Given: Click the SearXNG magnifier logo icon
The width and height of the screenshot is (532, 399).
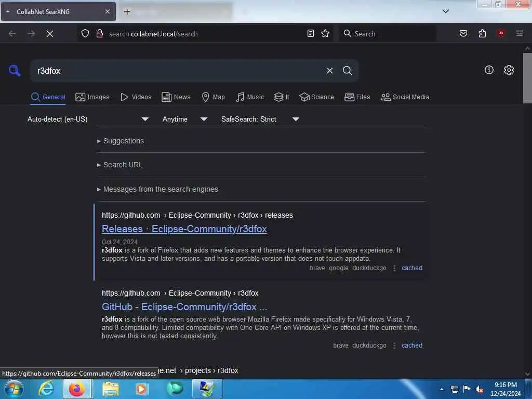Looking at the screenshot, I should [x=15, y=71].
